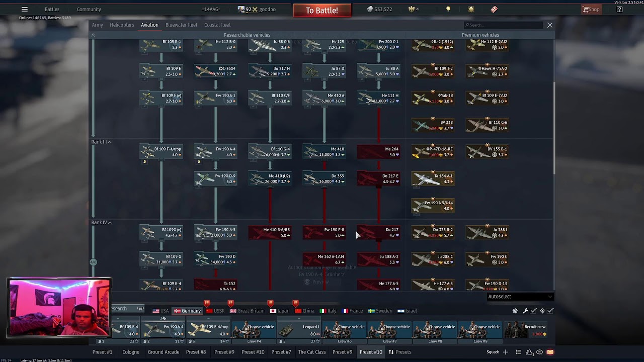
Task: Open the main hamburger menu
Action: tap(24, 9)
